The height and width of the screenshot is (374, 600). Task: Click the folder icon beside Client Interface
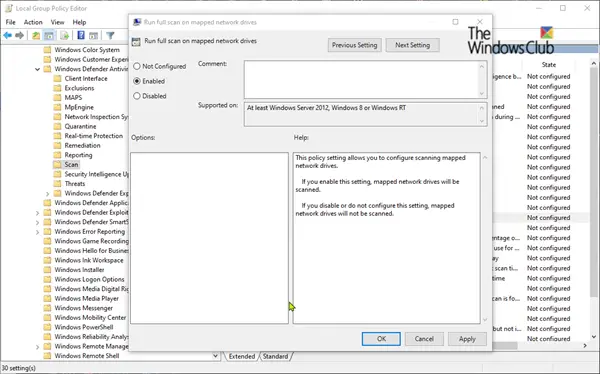(x=57, y=78)
